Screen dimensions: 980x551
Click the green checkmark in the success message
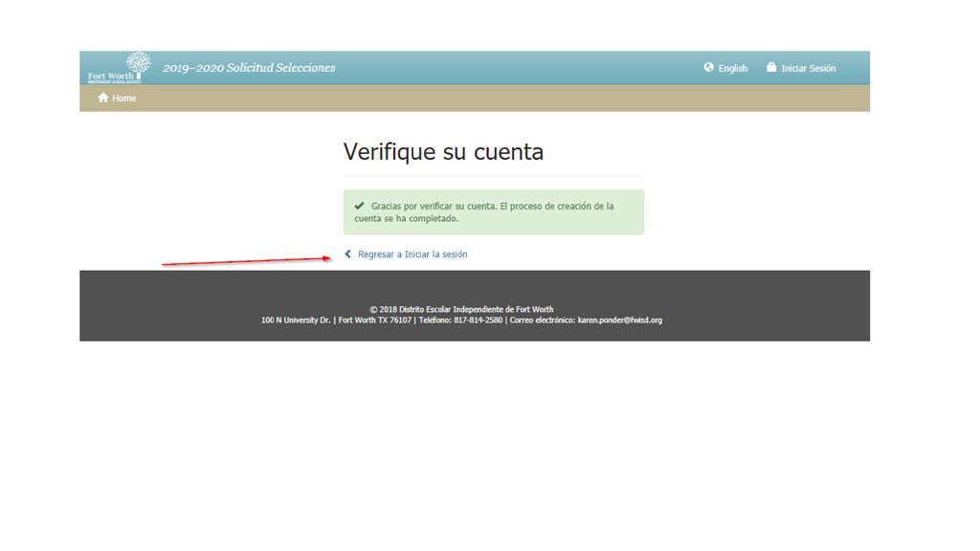(x=360, y=206)
